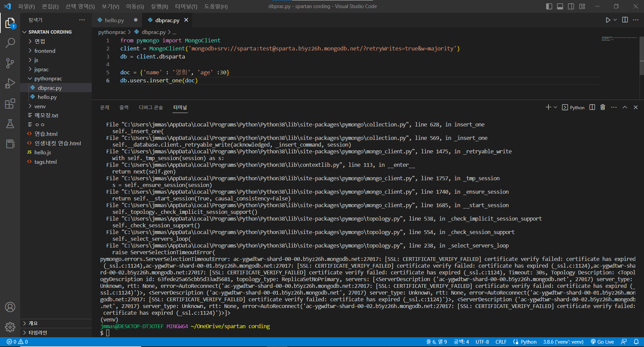644x347 pixels.
Task: Close the terminal panel
Action: pyautogui.click(x=636, y=107)
